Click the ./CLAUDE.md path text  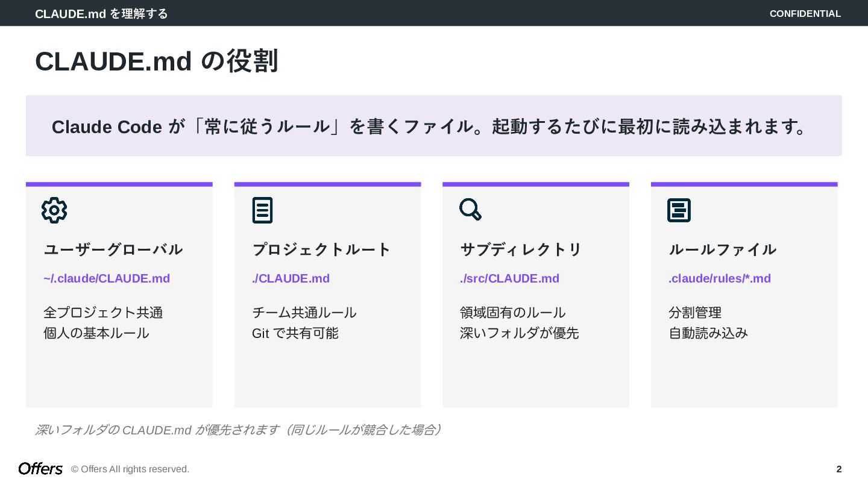(x=291, y=278)
